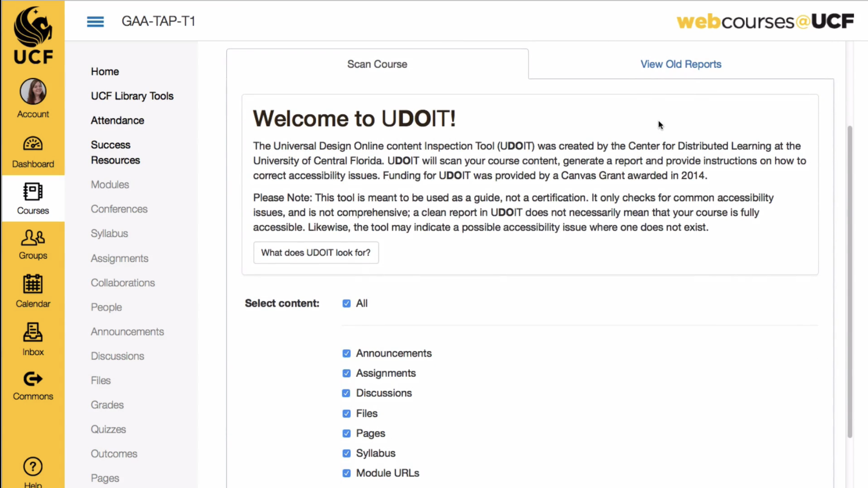Select the Courses notebook icon
The width and height of the screenshot is (868, 488).
point(33,192)
